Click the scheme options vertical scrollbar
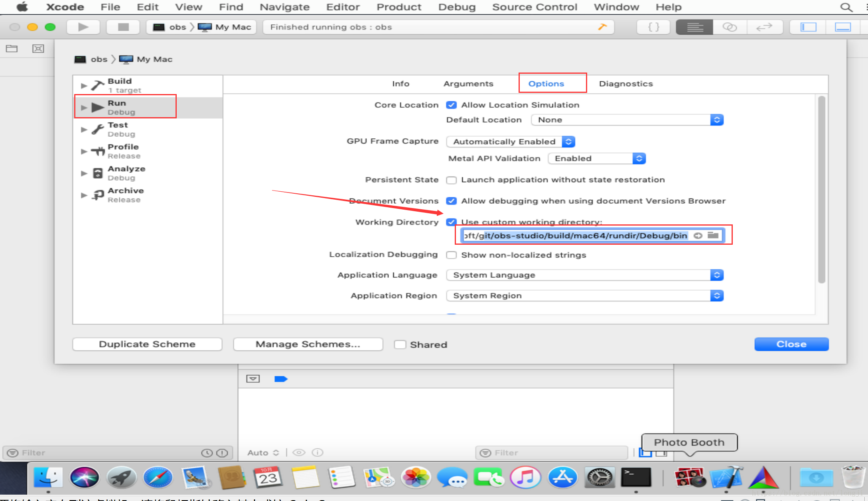Viewport: 868px width, 501px height. pos(821,189)
